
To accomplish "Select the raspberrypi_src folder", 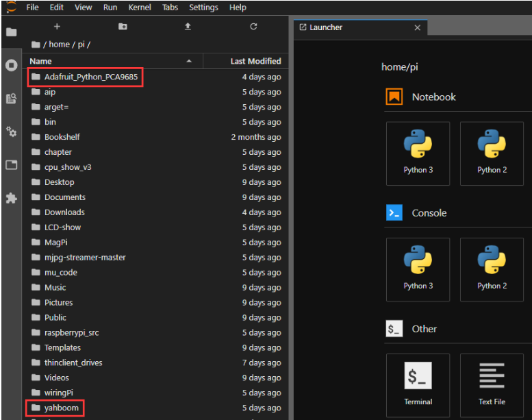I will pyautogui.click(x=155, y=333).
